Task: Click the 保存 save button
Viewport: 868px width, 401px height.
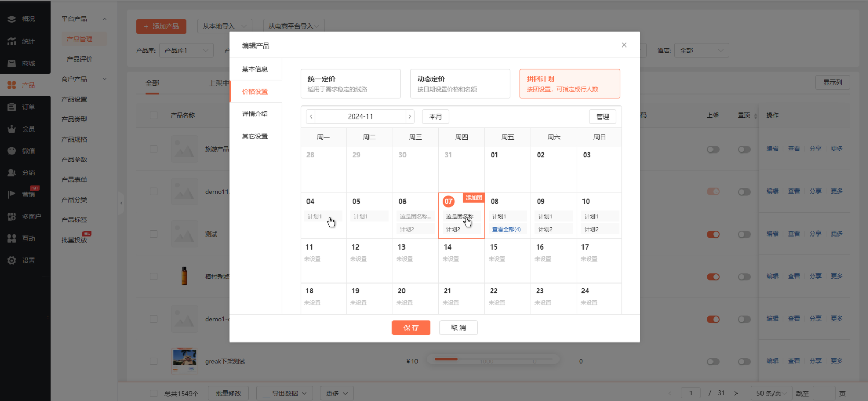Action: point(411,327)
